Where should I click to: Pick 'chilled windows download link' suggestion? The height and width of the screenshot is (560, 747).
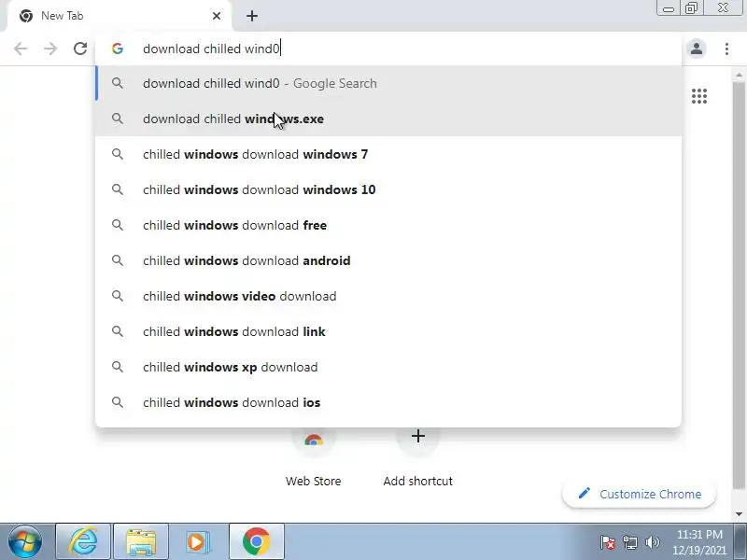[388, 331]
